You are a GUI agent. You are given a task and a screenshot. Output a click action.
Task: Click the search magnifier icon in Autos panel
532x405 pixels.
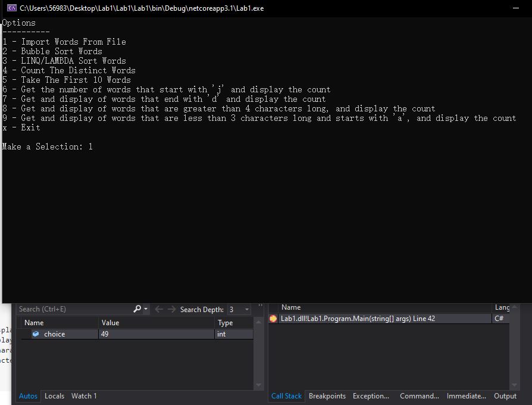(137, 309)
